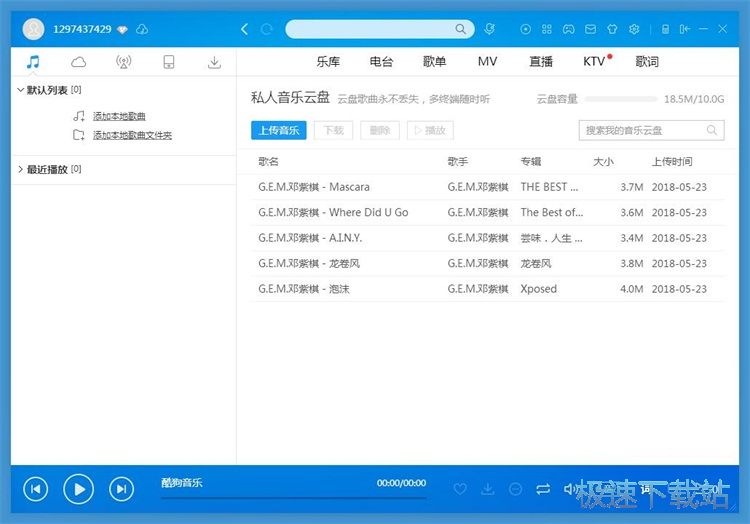Click the search magnifier in top bar
Viewport: 750px width, 524px height.
tap(460, 29)
